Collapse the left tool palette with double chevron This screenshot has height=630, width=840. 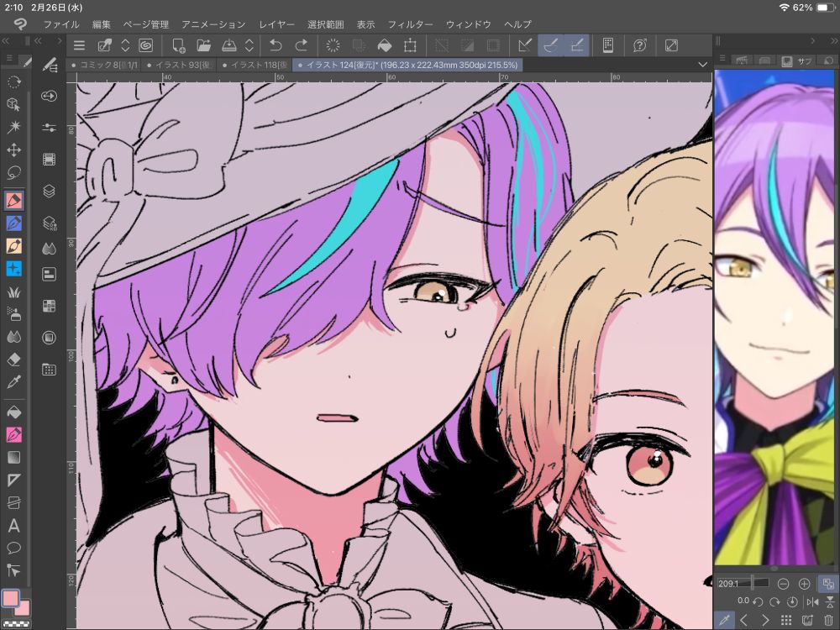(5, 40)
